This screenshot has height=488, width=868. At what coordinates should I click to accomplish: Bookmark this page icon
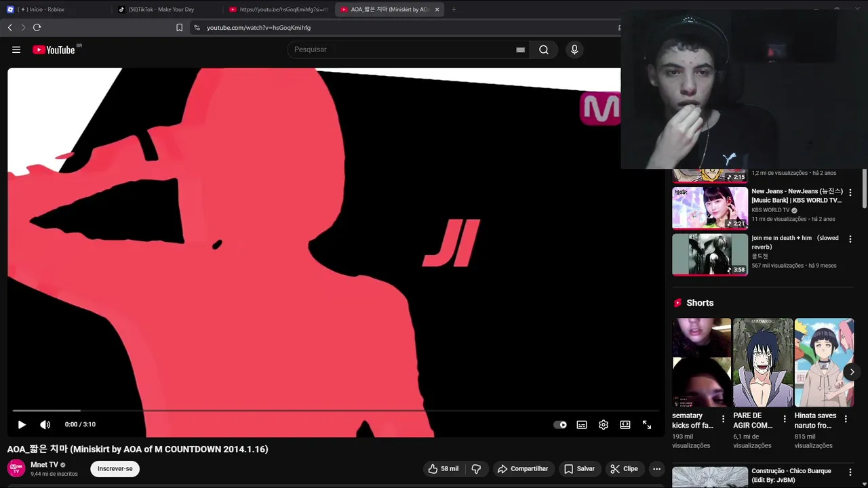click(179, 28)
